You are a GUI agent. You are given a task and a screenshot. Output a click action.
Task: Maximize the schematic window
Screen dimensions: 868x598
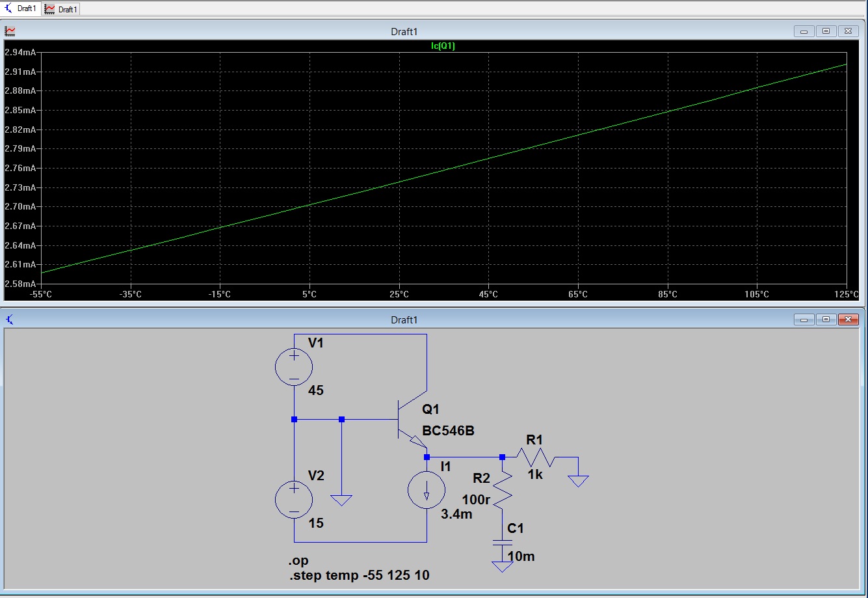(x=826, y=319)
